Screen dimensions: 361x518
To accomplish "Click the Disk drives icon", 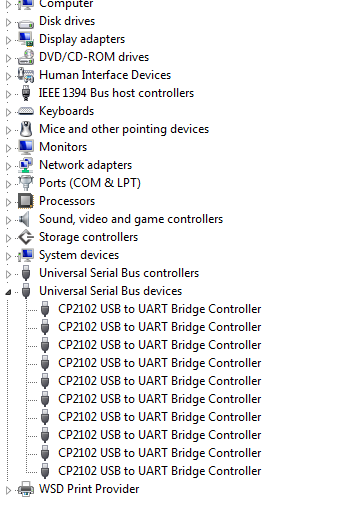I will click(26, 24).
